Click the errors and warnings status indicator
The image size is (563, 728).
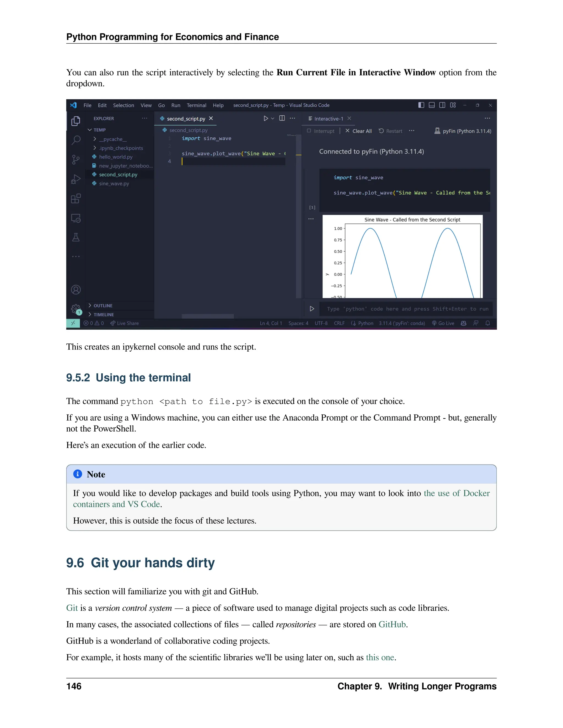click(x=94, y=323)
